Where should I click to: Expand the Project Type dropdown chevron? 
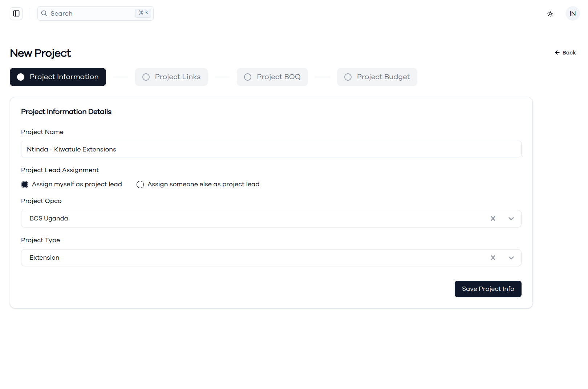tap(511, 258)
